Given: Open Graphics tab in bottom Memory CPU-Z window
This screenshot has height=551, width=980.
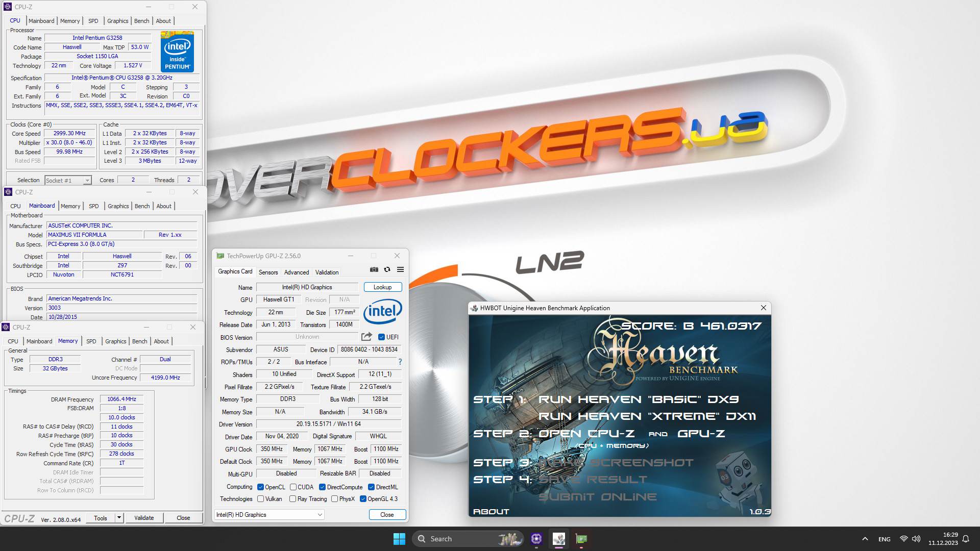Looking at the screenshot, I should point(116,341).
